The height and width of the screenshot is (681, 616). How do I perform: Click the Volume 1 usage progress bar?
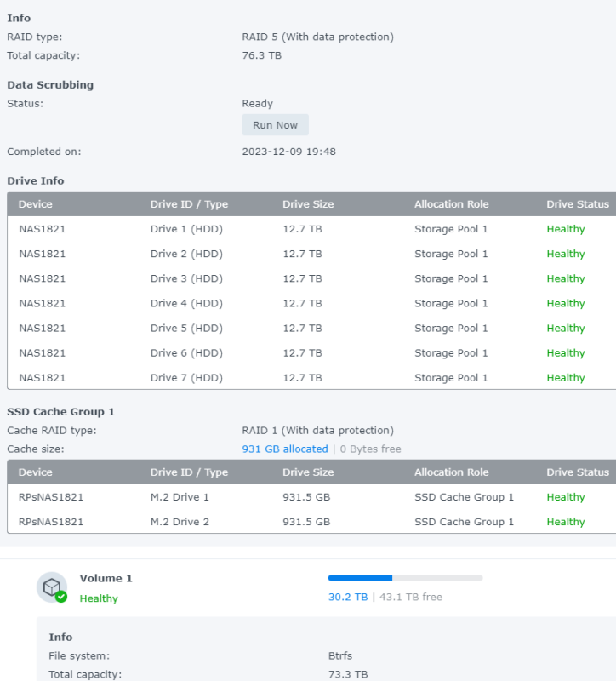pyautogui.click(x=406, y=578)
